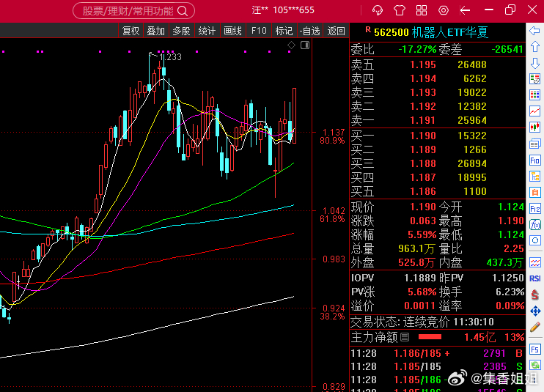Select the RSI indicator icon
The width and height of the screenshot is (544, 392).
[534, 278]
